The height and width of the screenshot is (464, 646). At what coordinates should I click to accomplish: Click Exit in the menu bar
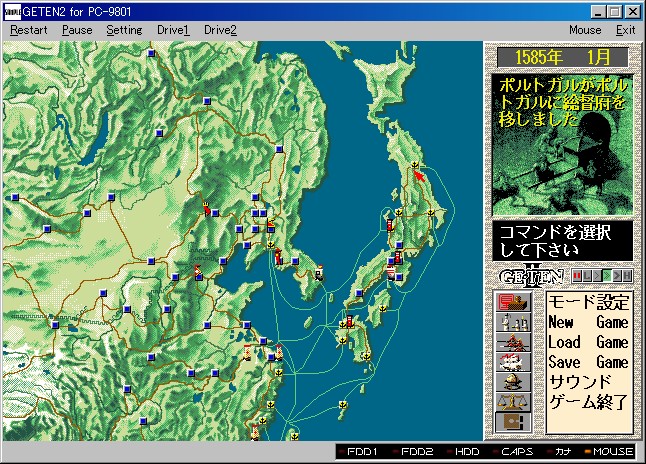point(625,30)
